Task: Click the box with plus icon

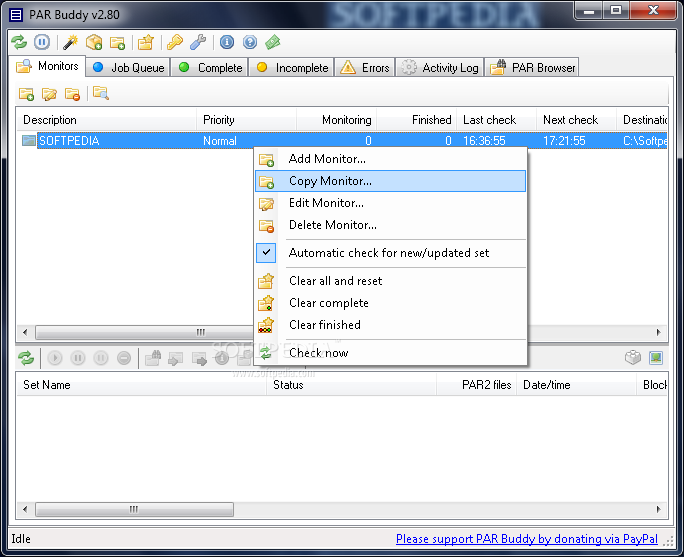Action: [94, 42]
